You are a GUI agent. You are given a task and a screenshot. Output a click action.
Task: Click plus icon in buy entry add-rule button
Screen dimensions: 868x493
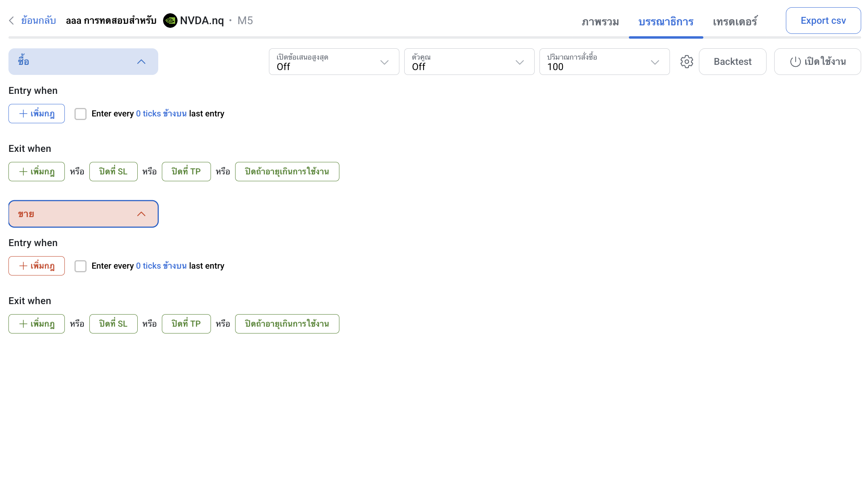coord(23,114)
